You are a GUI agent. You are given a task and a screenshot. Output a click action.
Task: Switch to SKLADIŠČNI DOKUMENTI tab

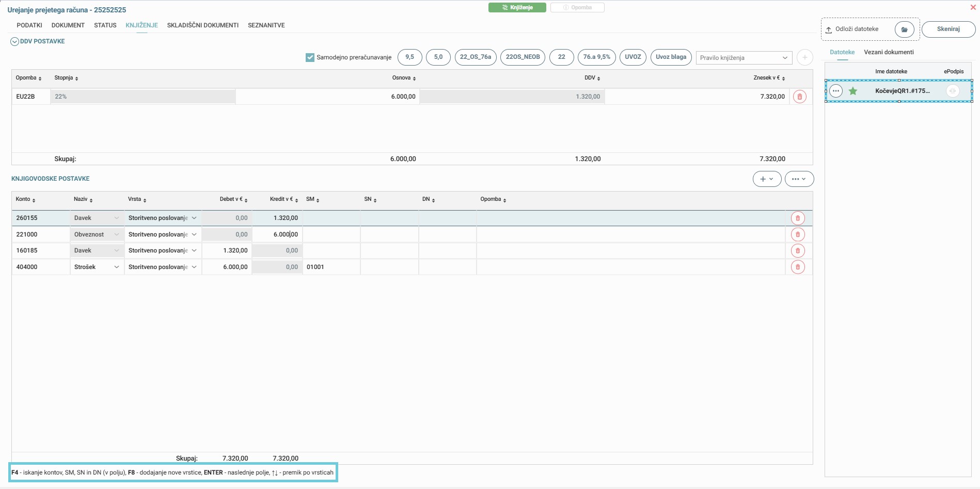point(202,25)
